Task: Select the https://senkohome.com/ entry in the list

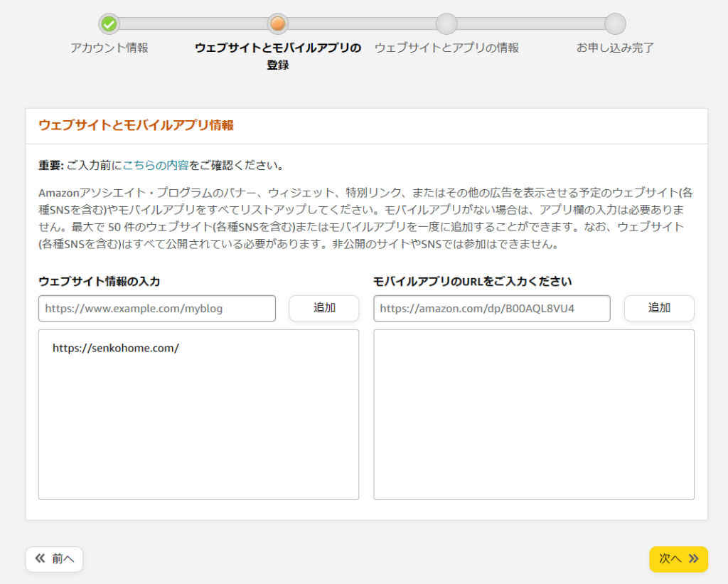Action: point(116,349)
